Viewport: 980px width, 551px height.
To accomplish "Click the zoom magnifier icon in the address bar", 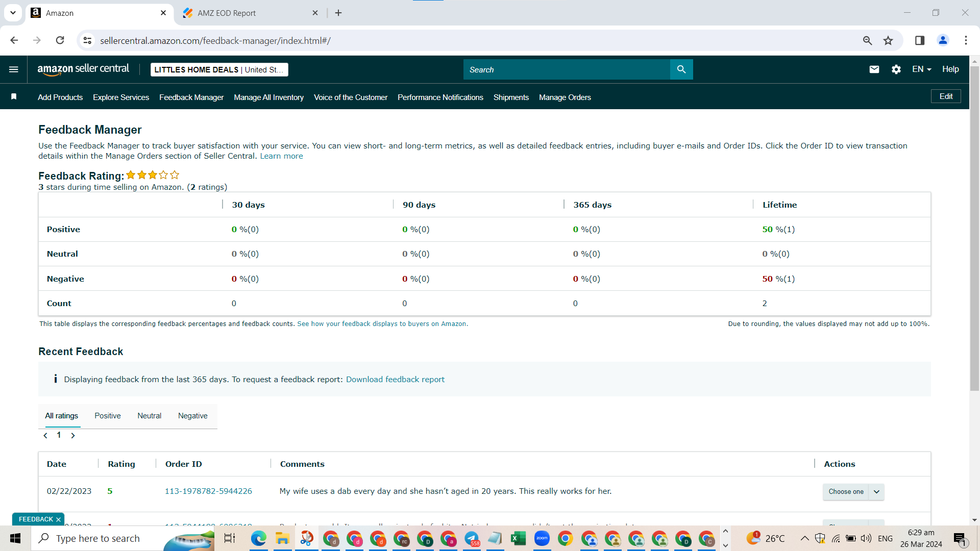I will 867,40.
